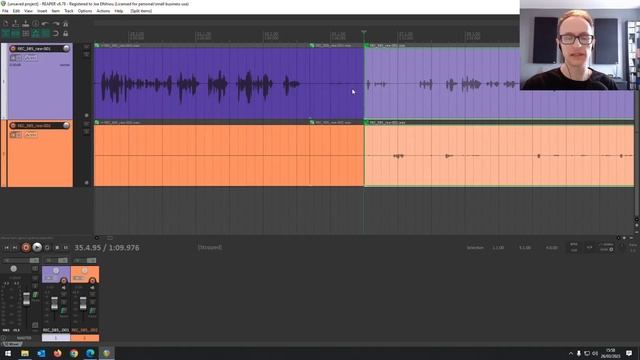Click transport Go to end button
This screenshot has width=640, height=360.
pos(15,247)
